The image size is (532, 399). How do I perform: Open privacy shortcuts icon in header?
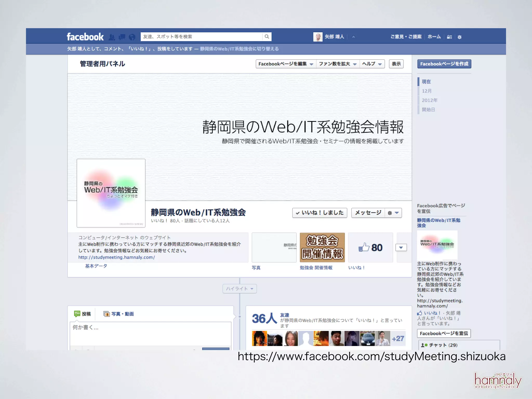449,37
